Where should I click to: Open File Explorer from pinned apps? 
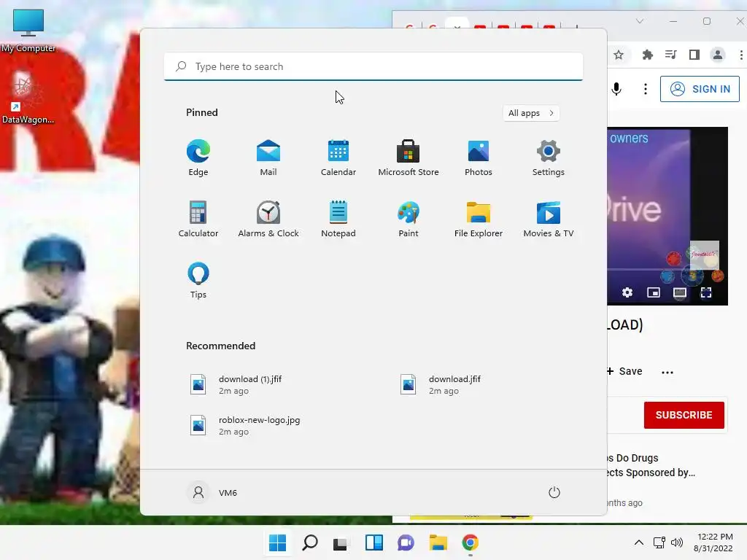479,219
